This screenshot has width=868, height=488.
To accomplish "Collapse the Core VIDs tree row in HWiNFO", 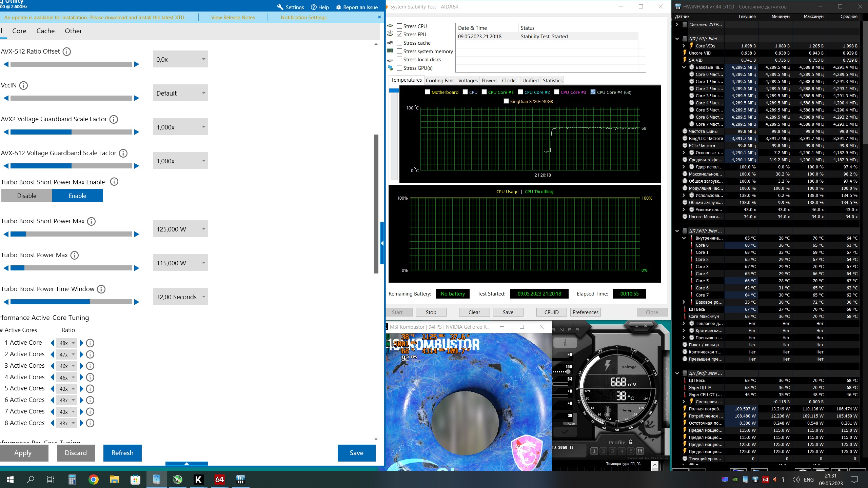I will click(684, 46).
